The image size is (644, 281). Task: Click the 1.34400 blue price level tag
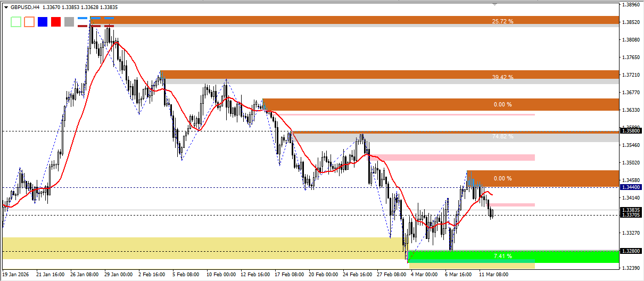pos(631,187)
